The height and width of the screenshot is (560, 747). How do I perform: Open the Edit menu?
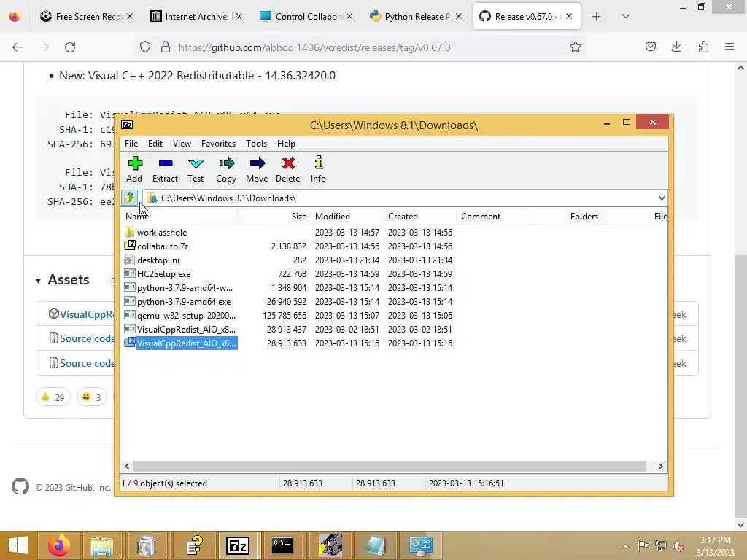155,144
